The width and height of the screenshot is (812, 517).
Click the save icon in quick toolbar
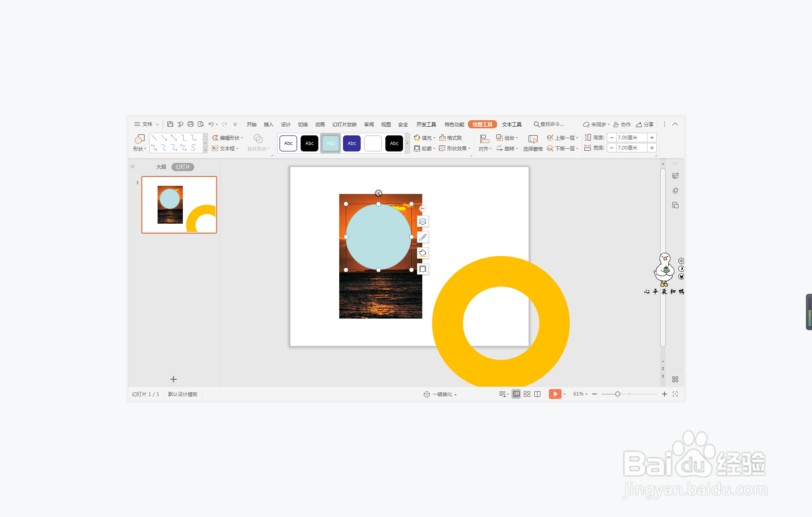tap(170, 124)
